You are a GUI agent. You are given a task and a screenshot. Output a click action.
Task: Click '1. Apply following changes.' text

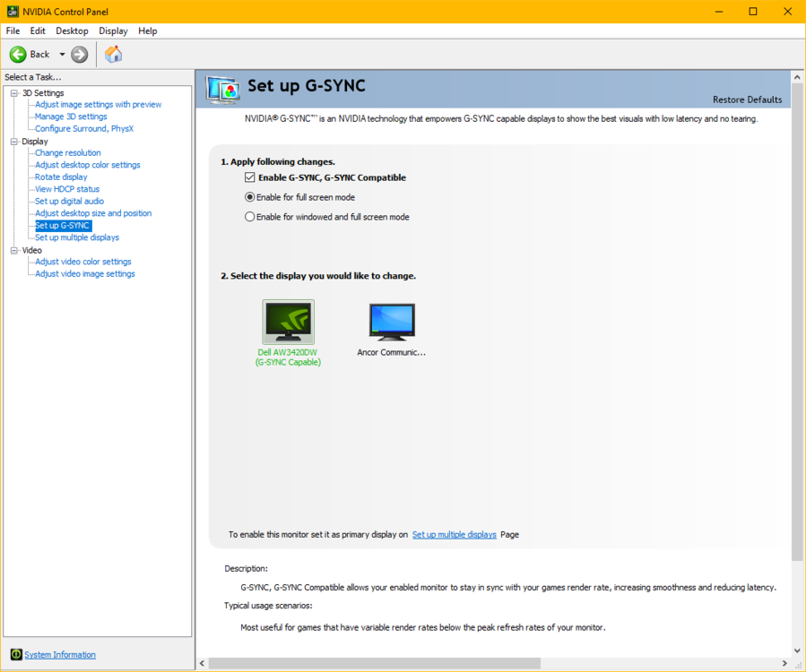[x=278, y=162]
